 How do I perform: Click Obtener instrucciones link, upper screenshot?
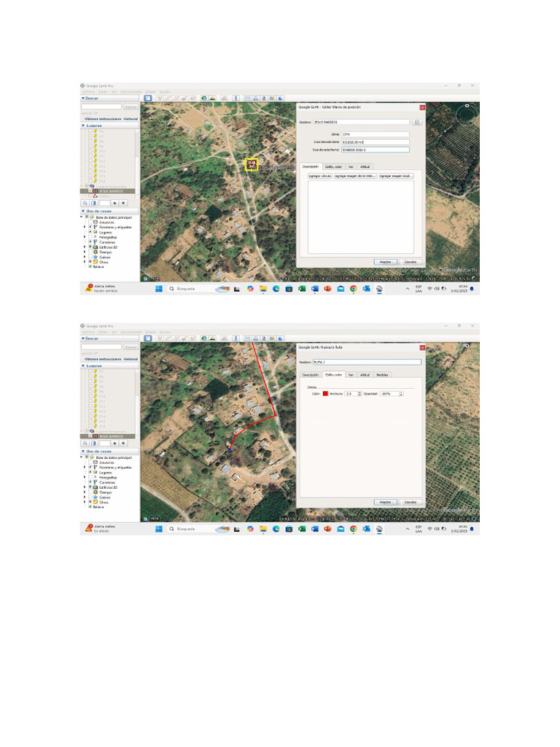tap(103, 119)
